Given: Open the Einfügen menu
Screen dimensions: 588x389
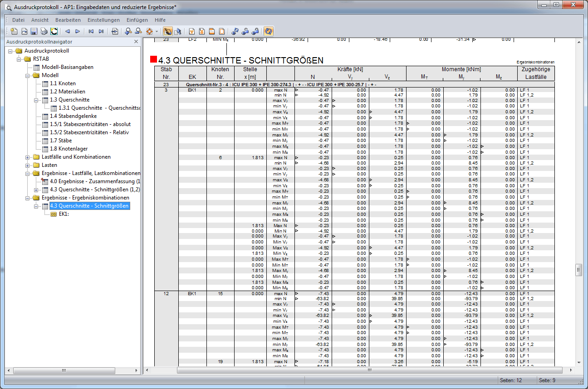Looking at the screenshot, I should 137,20.
